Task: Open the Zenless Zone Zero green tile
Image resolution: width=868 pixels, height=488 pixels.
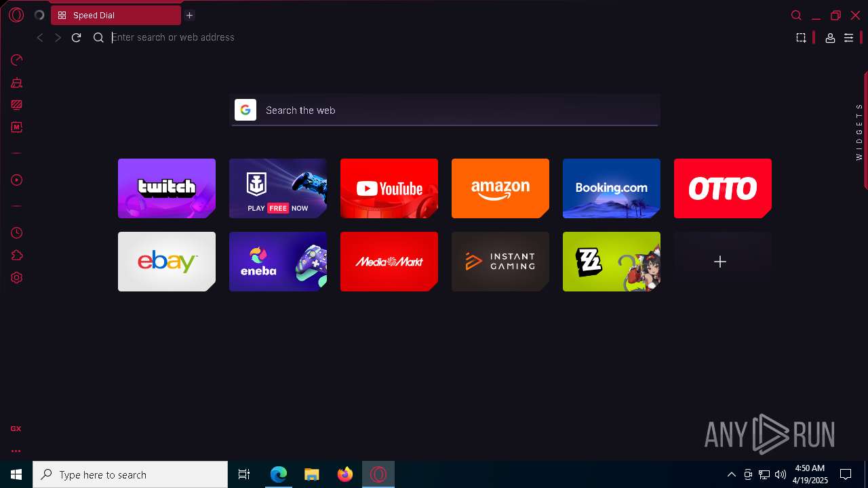Action: tap(612, 262)
